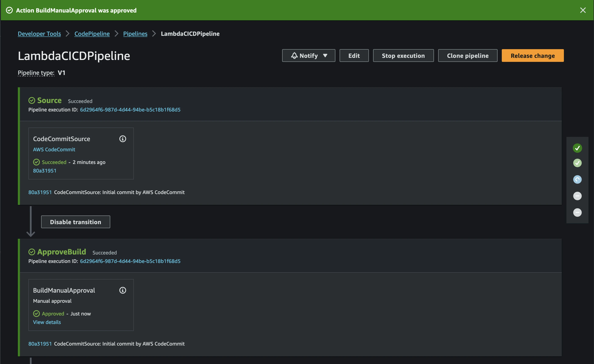Jump to the in-progress stage using the blue indicator
This screenshot has width=594, height=364.
click(577, 179)
